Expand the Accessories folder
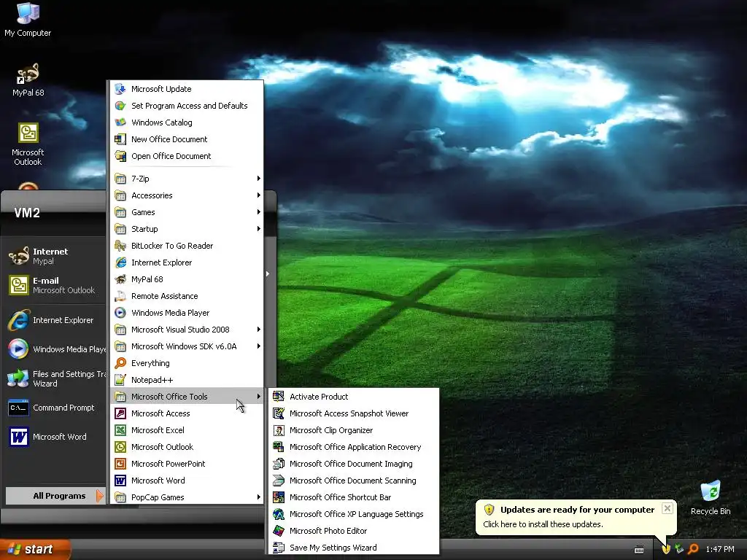This screenshot has width=747, height=560. (186, 195)
